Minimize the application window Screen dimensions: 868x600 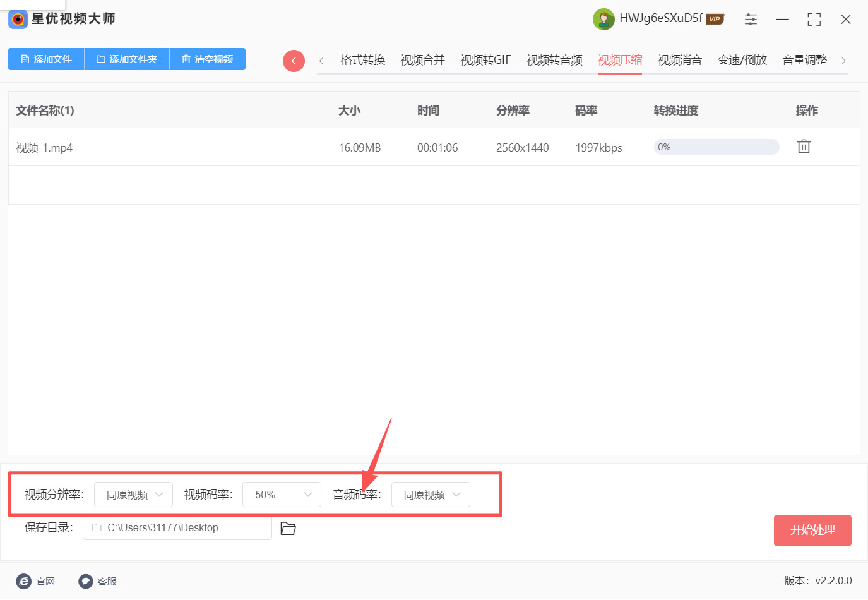783,19
